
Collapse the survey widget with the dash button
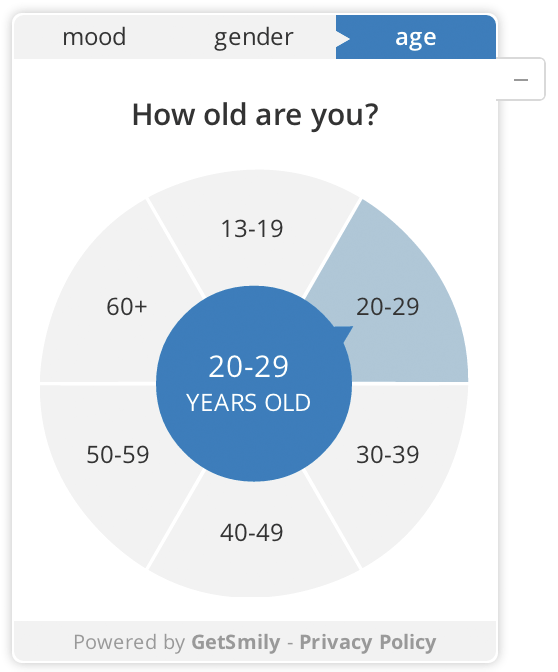pos(521,79)
